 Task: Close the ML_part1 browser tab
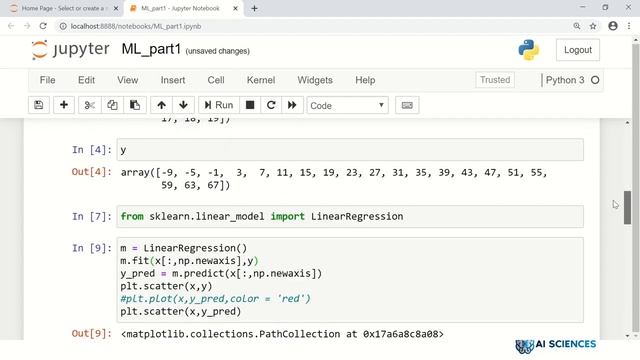point(235,8)
